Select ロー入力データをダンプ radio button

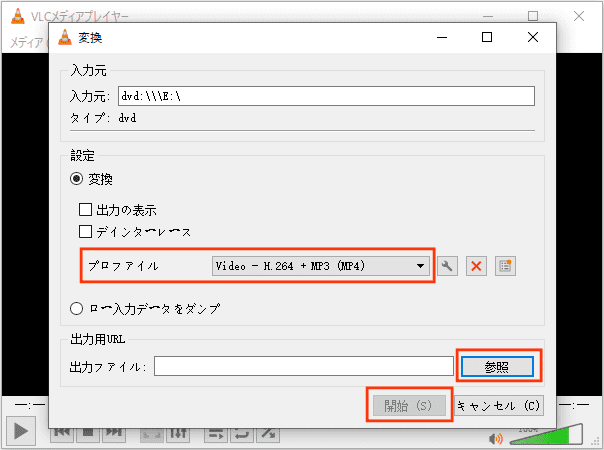pos(76,309)
